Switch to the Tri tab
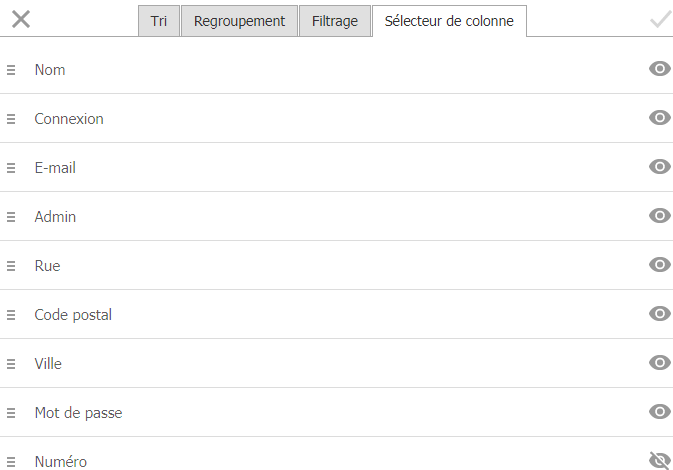Image resolution: width=673 pixels, height=470 pixels. click(x=159, y=21)
